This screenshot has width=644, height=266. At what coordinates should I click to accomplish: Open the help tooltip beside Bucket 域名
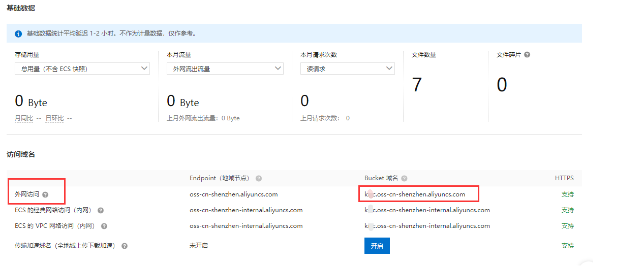coord(404,179)
